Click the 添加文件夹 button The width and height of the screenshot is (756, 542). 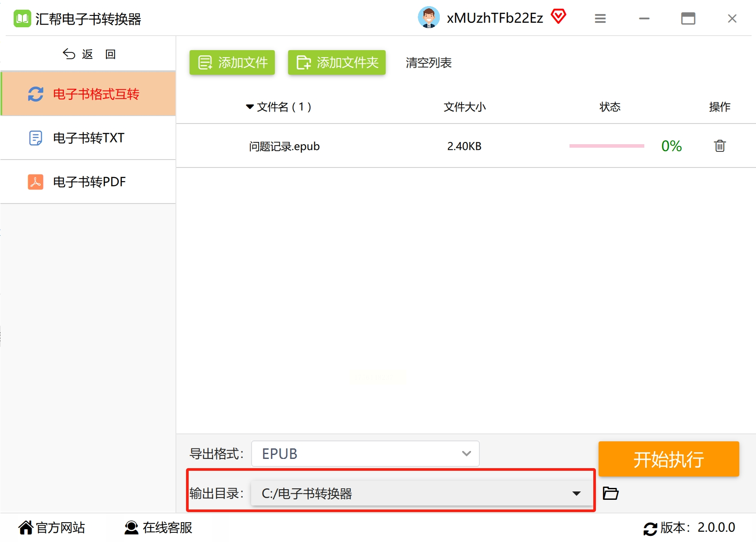click(x=337, y=62)
